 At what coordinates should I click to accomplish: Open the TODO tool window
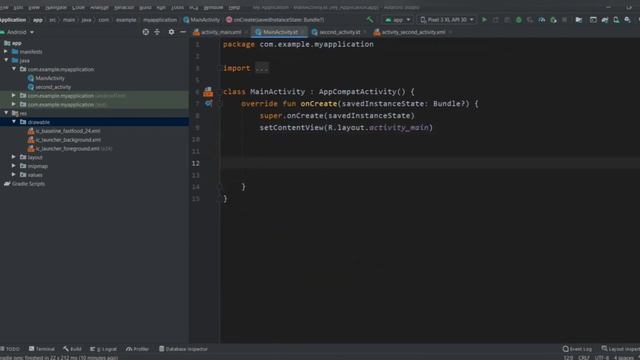pyautogui.click(x=10, y=349)
